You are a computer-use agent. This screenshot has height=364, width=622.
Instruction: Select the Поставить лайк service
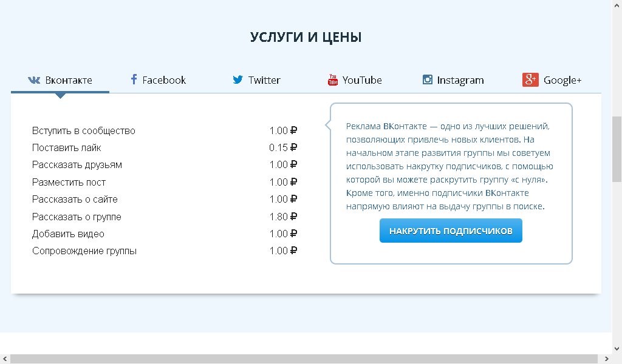pos(67,148)
